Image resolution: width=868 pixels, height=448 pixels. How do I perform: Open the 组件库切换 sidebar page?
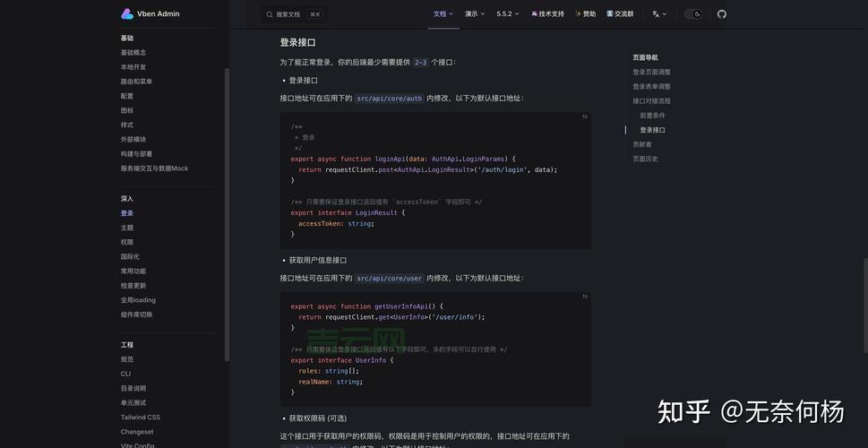tap(136, 314)
